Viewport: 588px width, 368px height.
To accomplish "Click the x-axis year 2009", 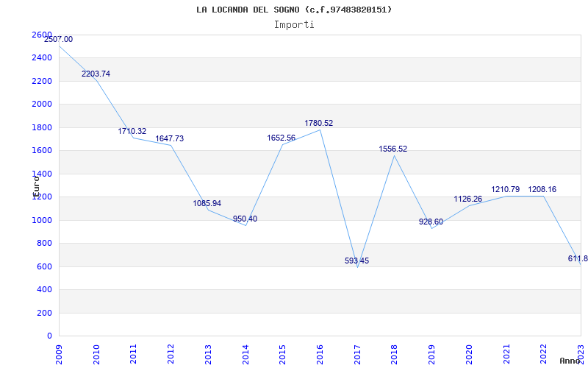I will tap(59, 355).
